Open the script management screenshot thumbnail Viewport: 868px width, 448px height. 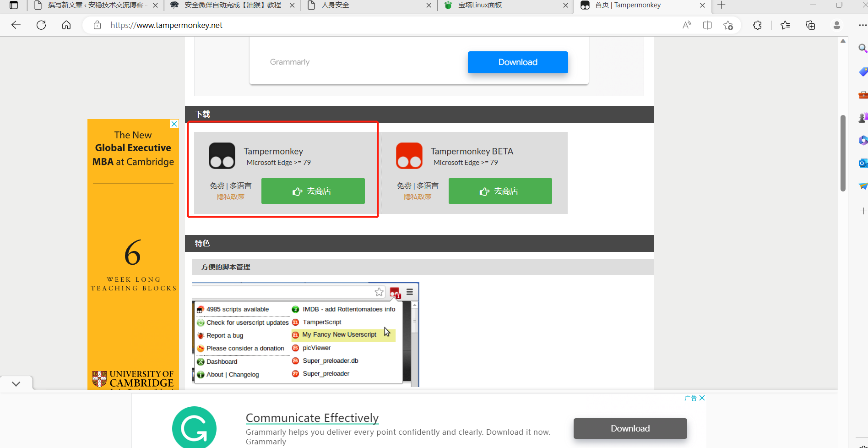305,335
